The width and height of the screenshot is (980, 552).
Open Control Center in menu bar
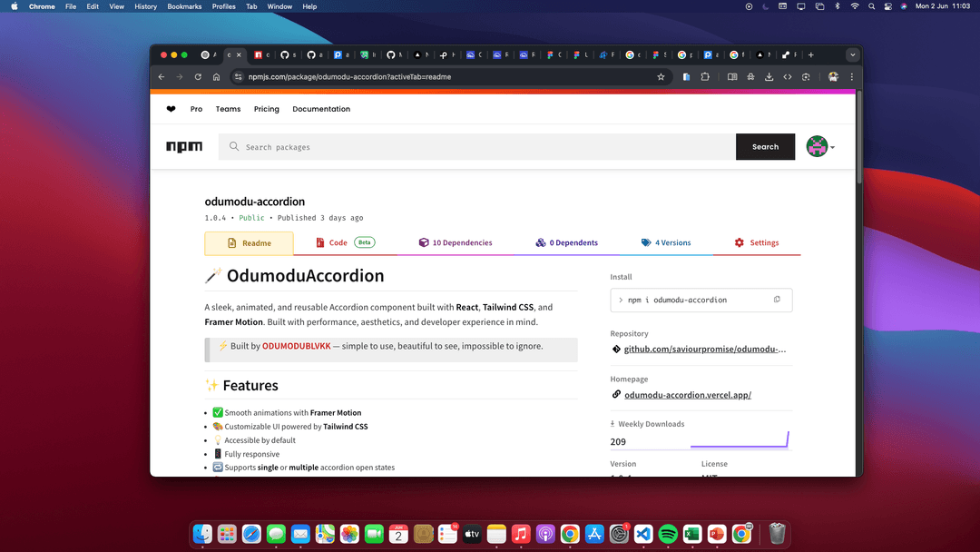coord(887,6)
